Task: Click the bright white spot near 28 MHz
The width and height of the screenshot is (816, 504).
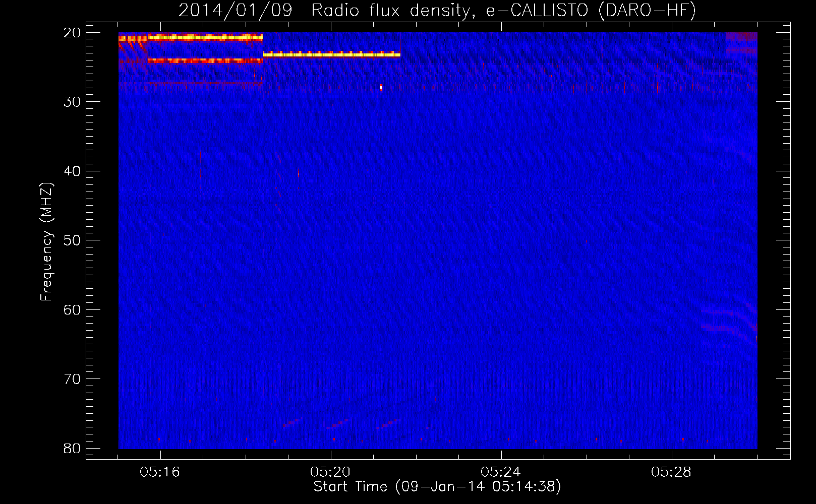Action: [381, 88]
